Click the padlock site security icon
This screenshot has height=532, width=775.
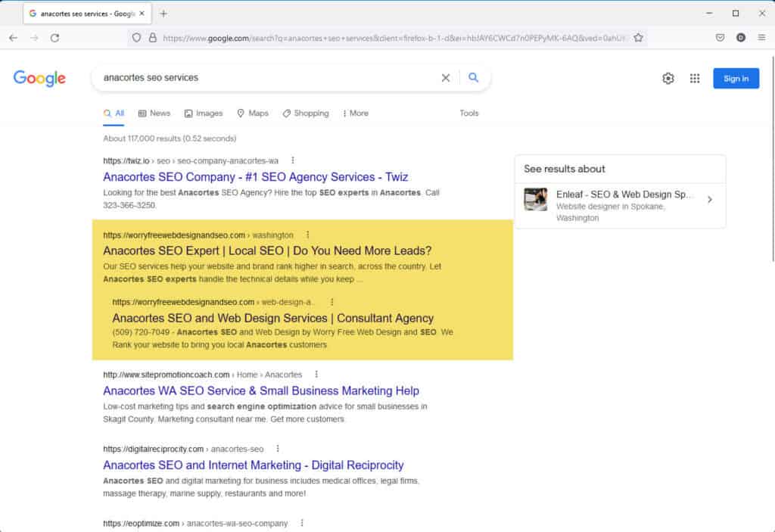[153, 38]
